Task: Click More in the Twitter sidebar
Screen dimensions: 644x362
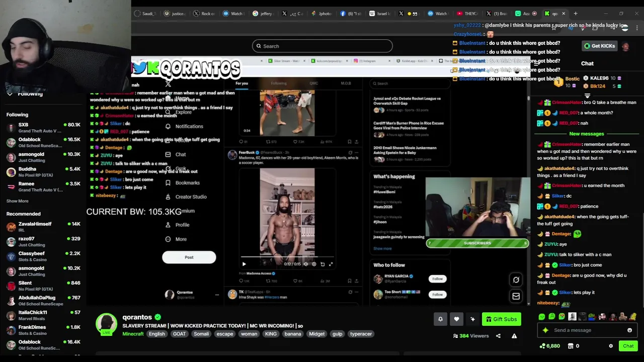Action: click(x=176, y=239)
